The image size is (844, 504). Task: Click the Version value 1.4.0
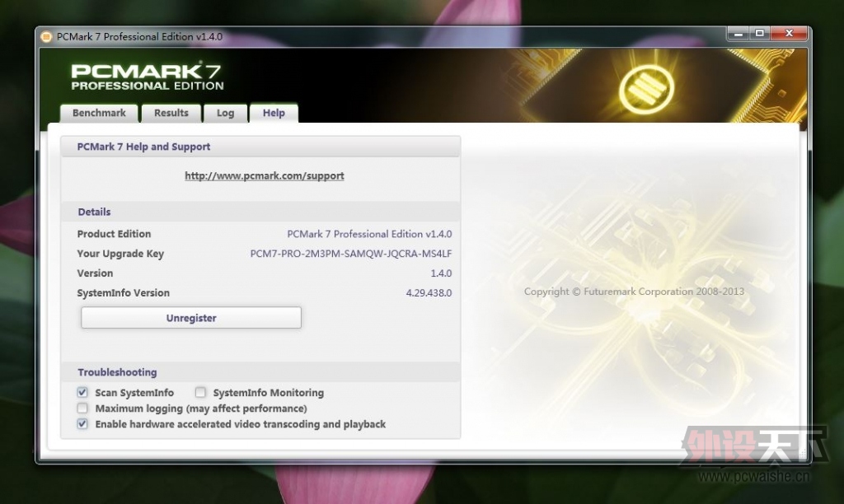coord(441,273)
